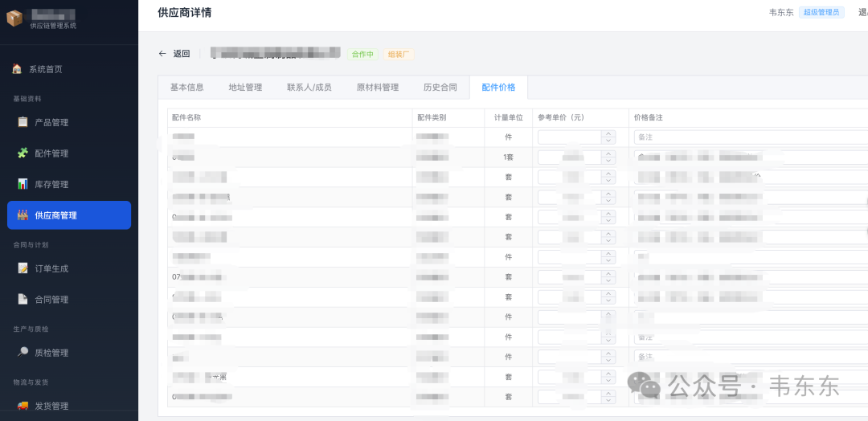Click the document icon for 合同管理

coord(23,299)
